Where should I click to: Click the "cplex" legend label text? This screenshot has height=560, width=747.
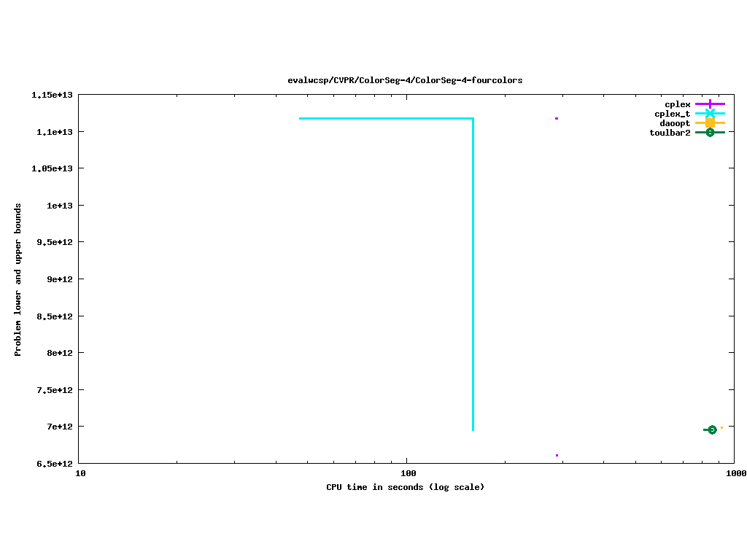(677, 104)
